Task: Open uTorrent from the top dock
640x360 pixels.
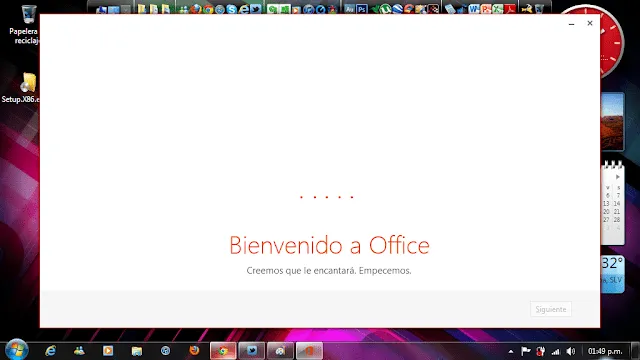Action: 385,9
